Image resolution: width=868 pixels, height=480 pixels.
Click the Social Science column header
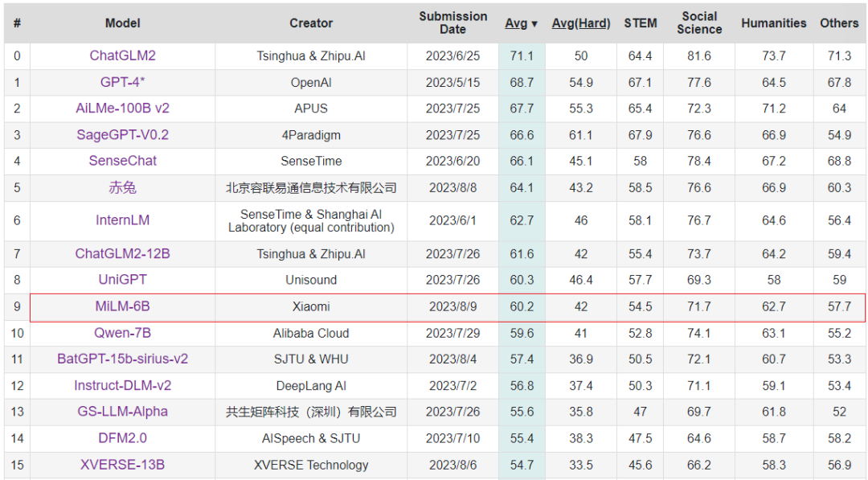[x=699, y=23]
